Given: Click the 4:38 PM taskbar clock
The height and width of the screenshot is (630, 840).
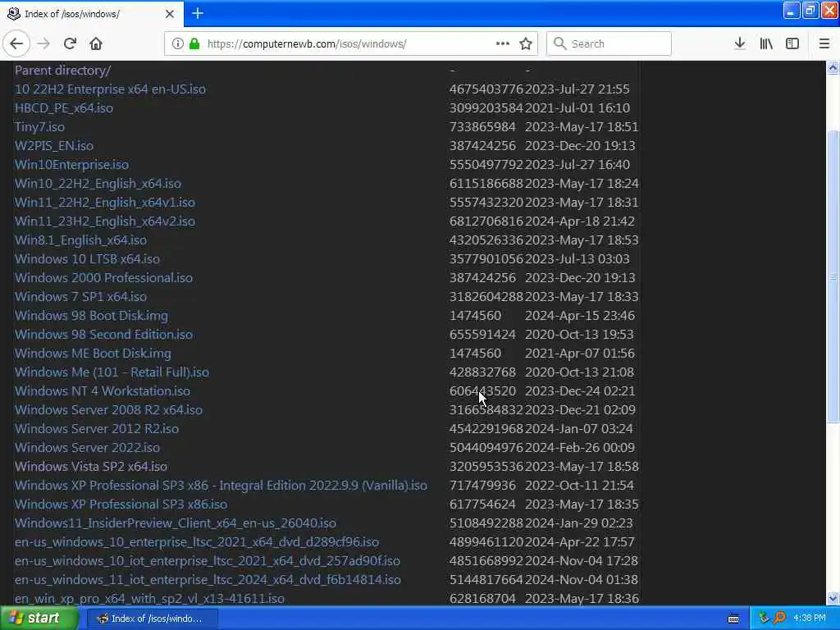Looking at the screenshot, I should (810, 619).
